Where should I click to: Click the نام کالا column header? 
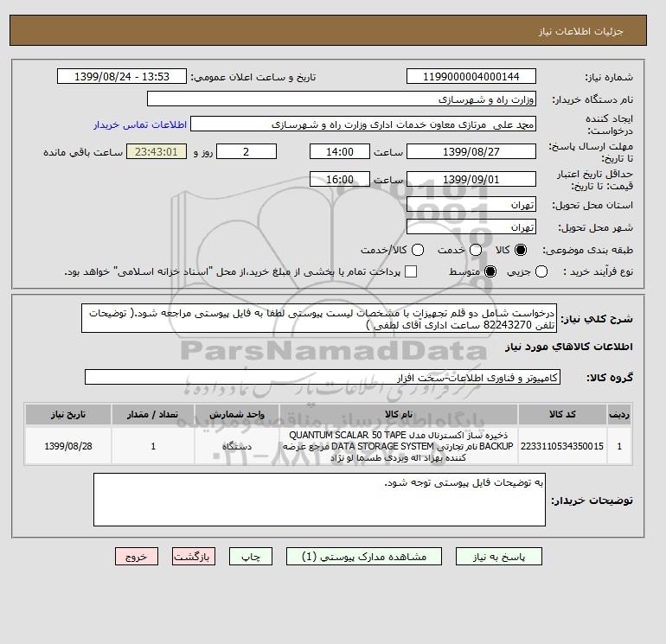pyautogui.click(x=399, y=414)
